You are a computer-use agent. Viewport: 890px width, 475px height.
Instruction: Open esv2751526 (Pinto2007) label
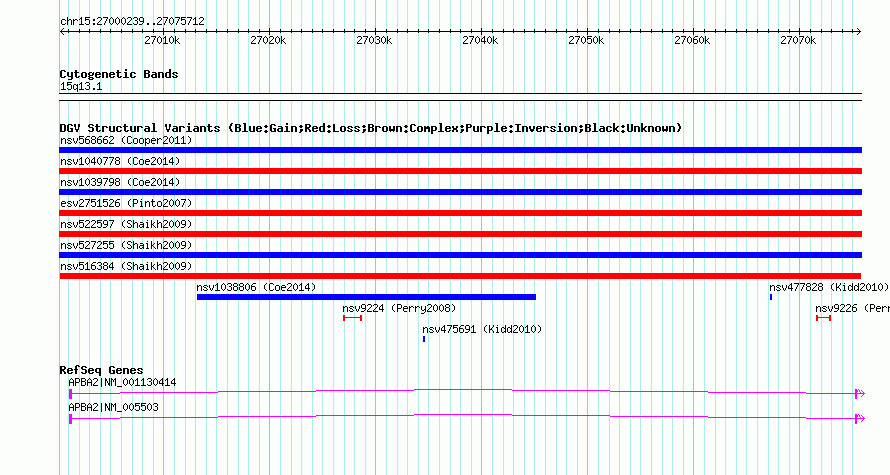tap(126, 203)
